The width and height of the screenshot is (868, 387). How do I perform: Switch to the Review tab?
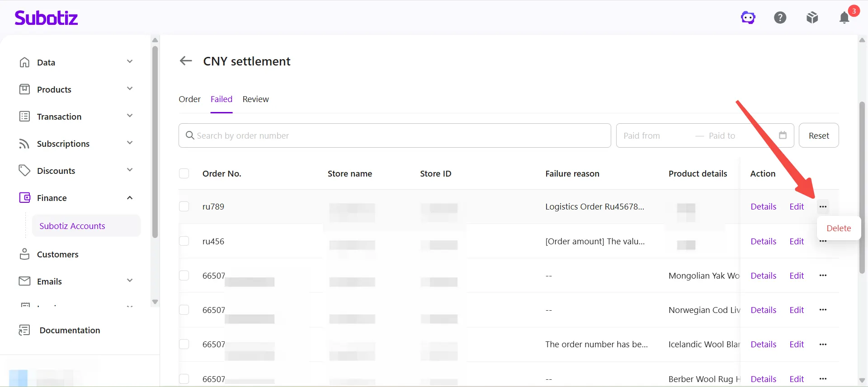point(255,99)
